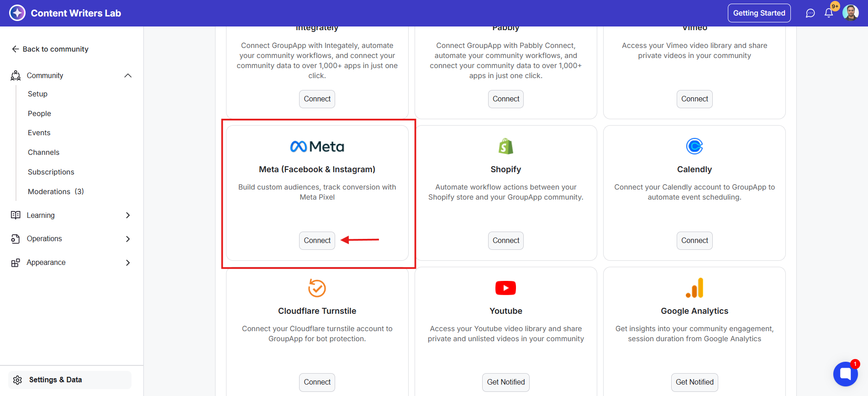Open the chat messages icon in header
This screenshot has height=396, width=868.
[810, 13]
